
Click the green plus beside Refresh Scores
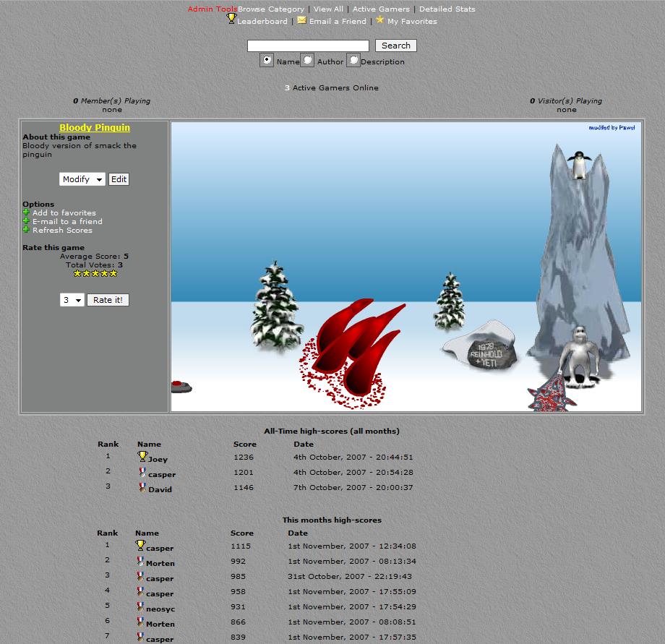[26, 230]
